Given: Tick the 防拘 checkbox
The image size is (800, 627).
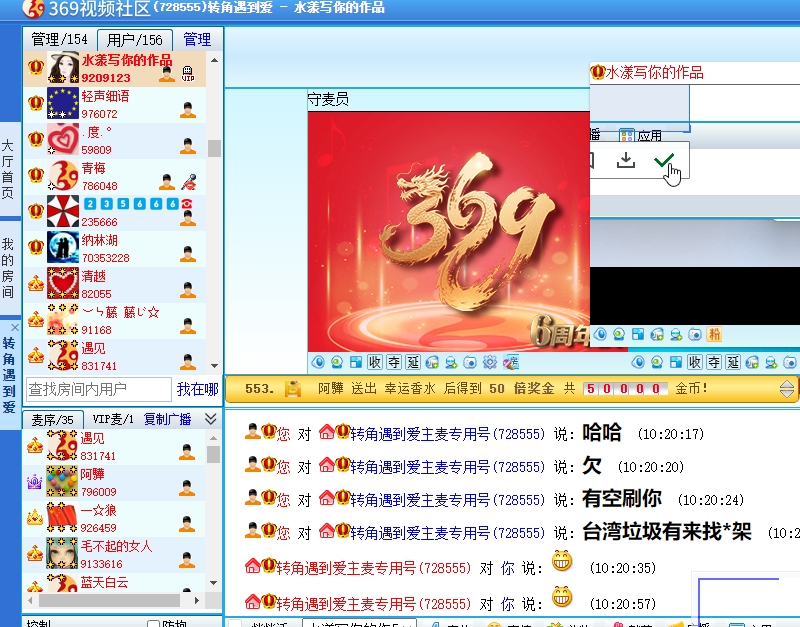Looking at the screenshot, I should click(153, 624).
